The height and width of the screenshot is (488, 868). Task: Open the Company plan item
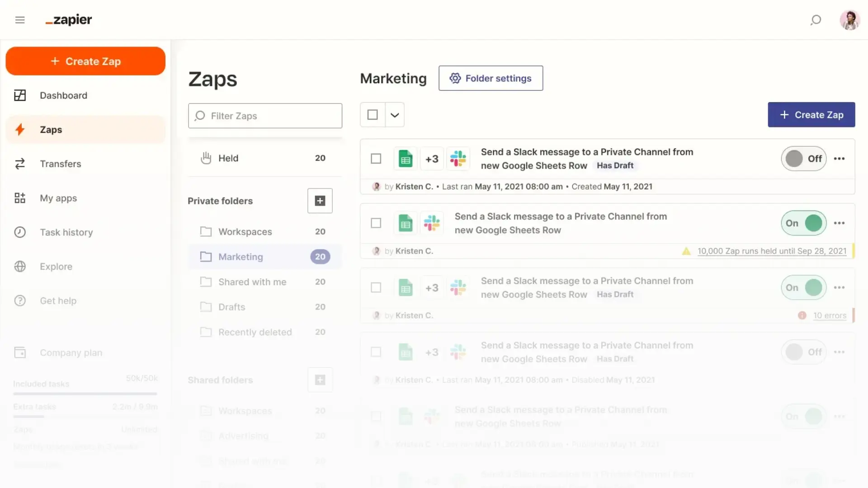85,352
